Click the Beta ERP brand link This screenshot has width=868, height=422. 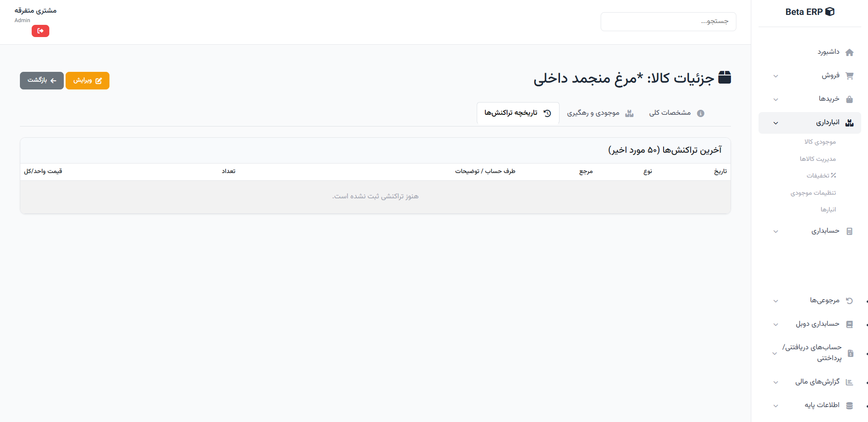pyautogui.click(x=810, y=12)
